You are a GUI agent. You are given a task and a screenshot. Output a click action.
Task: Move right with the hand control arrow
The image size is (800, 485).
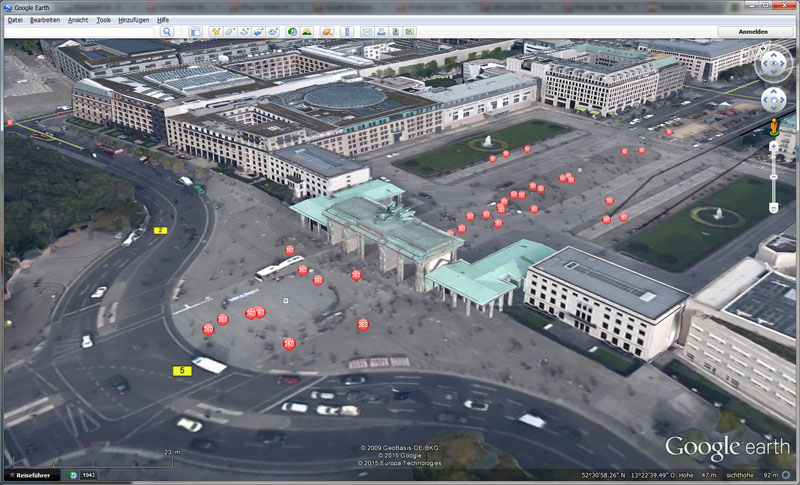(x=783, y=100)
